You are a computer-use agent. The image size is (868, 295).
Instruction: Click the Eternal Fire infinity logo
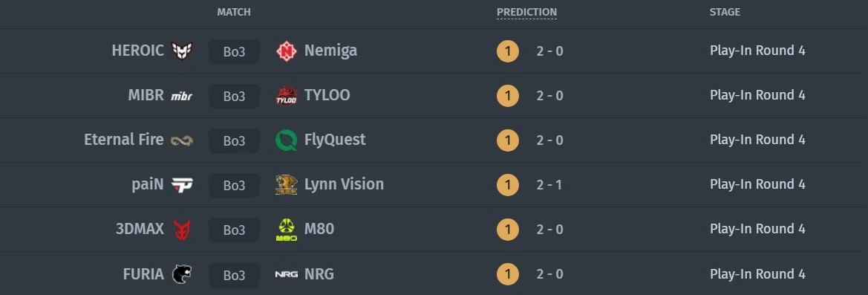(182, 140)
